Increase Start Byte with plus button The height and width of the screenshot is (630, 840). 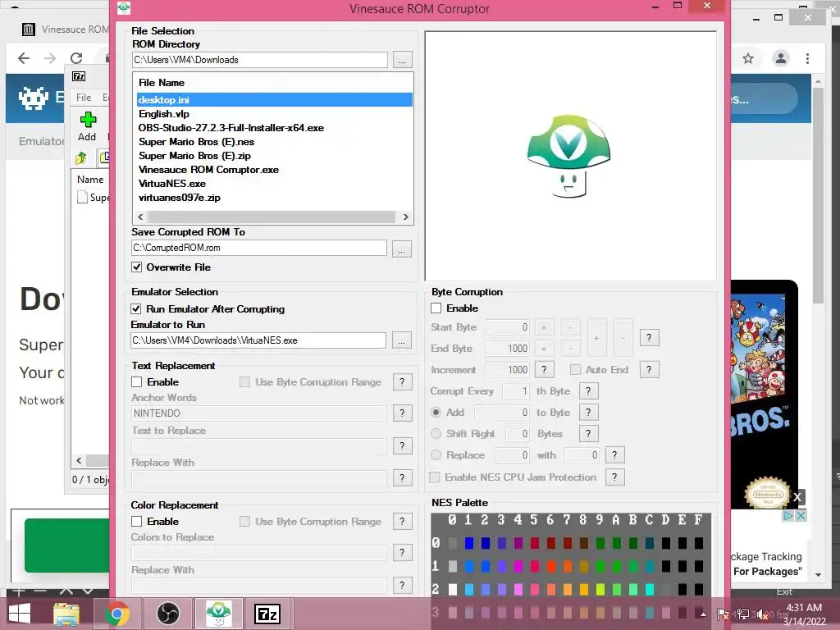tap(544, 327)
